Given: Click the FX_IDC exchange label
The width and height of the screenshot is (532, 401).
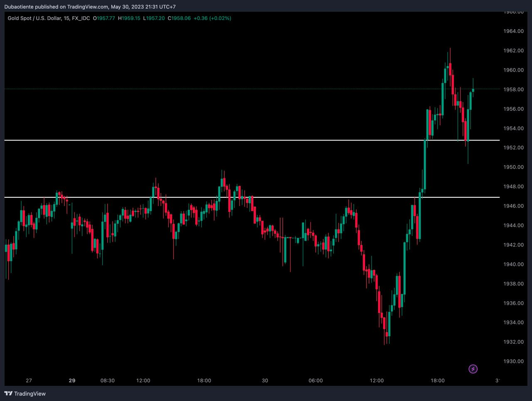Looking at the screenshot, I should [x=81, y=18].
